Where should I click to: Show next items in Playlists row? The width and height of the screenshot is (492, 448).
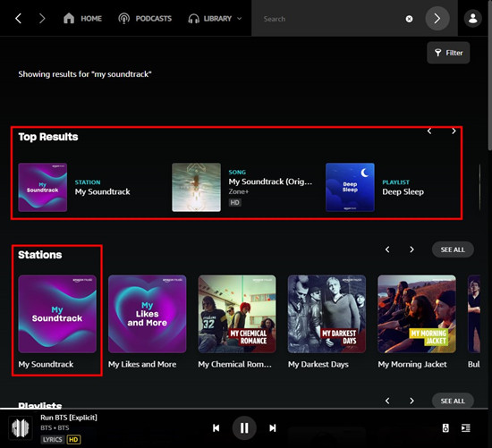(x=411, y=401)
